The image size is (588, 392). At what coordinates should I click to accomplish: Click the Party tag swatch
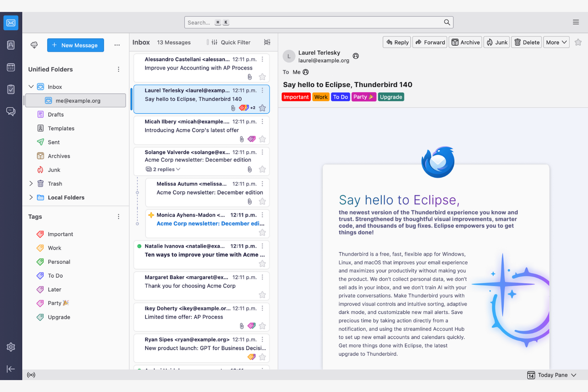tap(40, 303)
